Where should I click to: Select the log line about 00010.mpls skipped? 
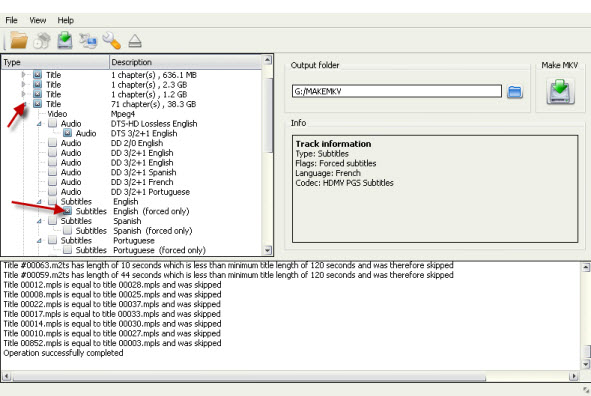(112, 333)
